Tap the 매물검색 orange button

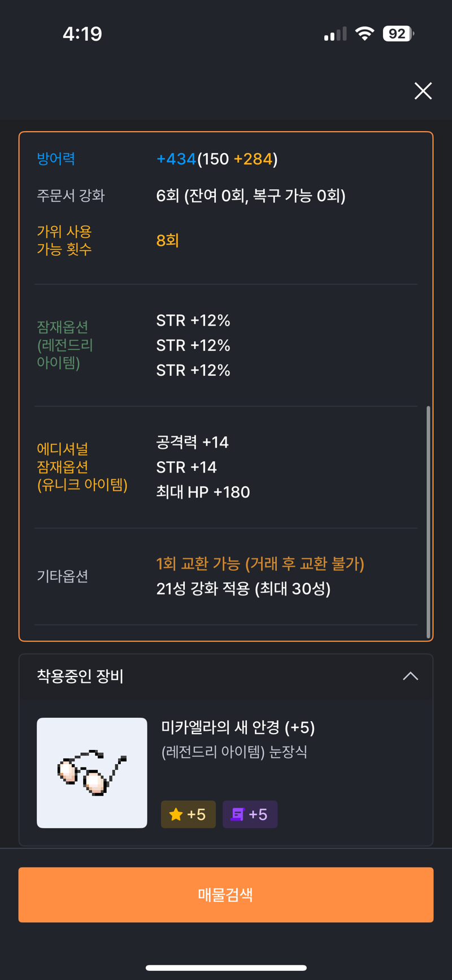tap(226, 895)
